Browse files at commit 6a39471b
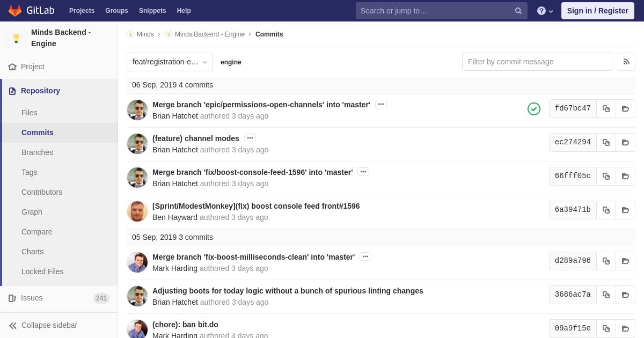 (625, 210)
